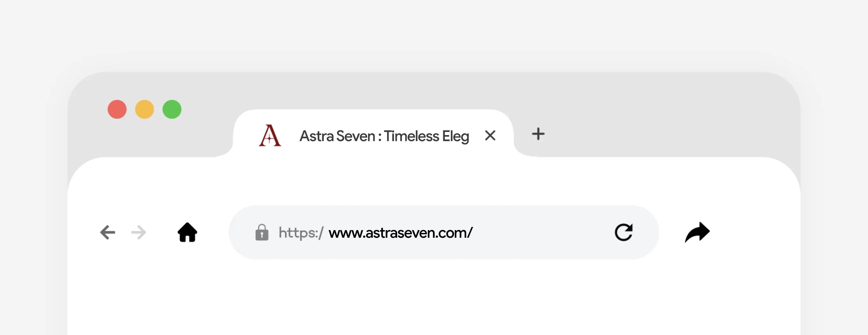
Task: Click the padlock site security icon
Action: [x=262, y=232]
